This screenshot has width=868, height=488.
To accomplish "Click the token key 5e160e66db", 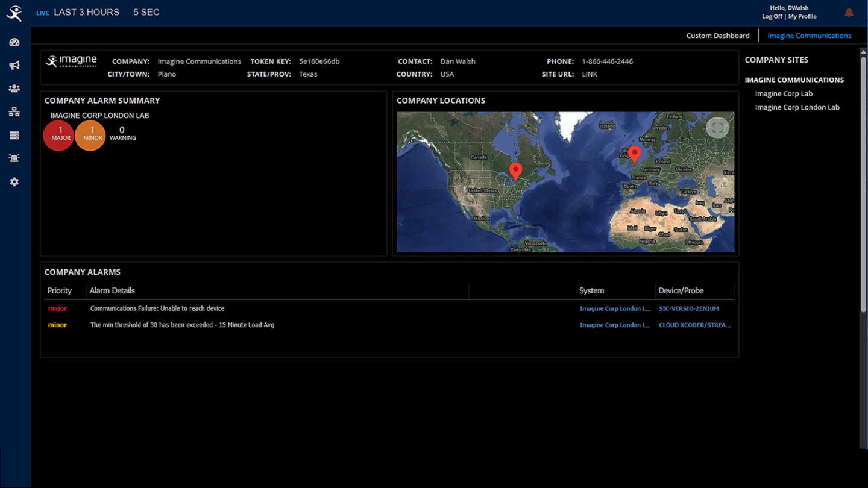I will pos(319,61).
